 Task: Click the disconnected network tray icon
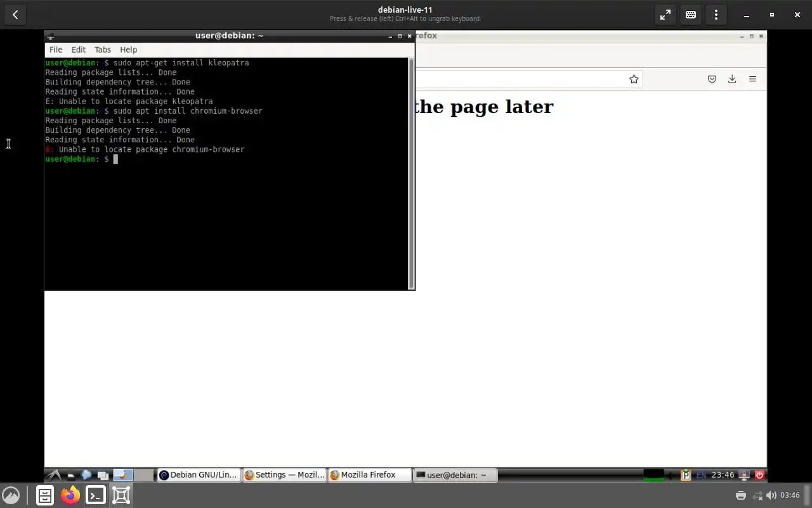(x=757, y=495)
